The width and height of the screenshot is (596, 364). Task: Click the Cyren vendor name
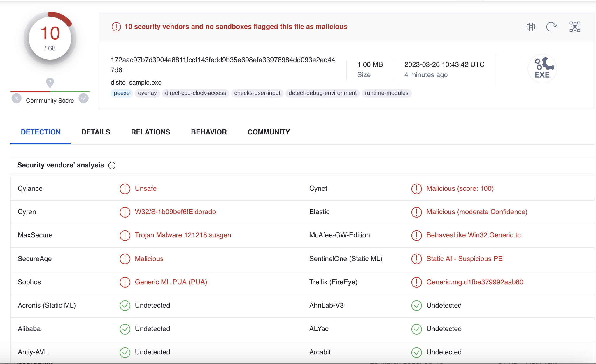(x=27, y=212)
